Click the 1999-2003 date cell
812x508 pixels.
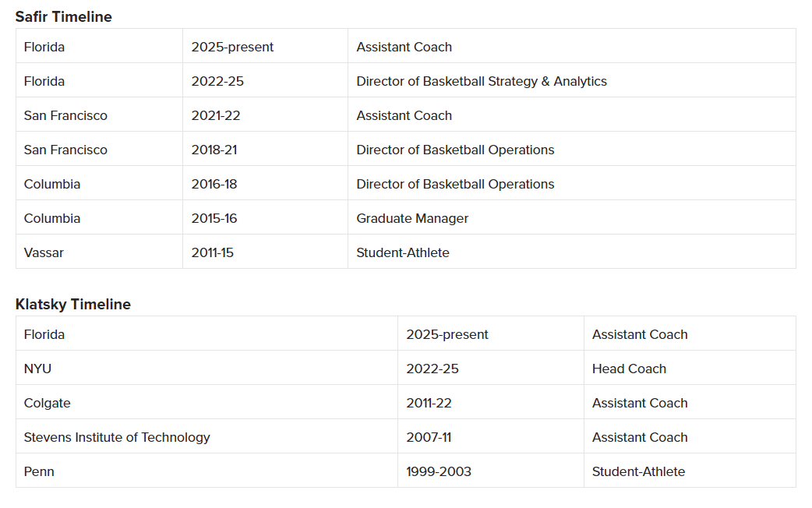point(438,471)
